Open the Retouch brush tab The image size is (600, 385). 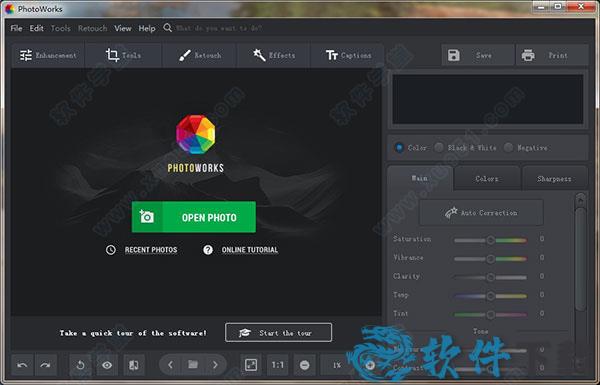click(x=200, y=55)
